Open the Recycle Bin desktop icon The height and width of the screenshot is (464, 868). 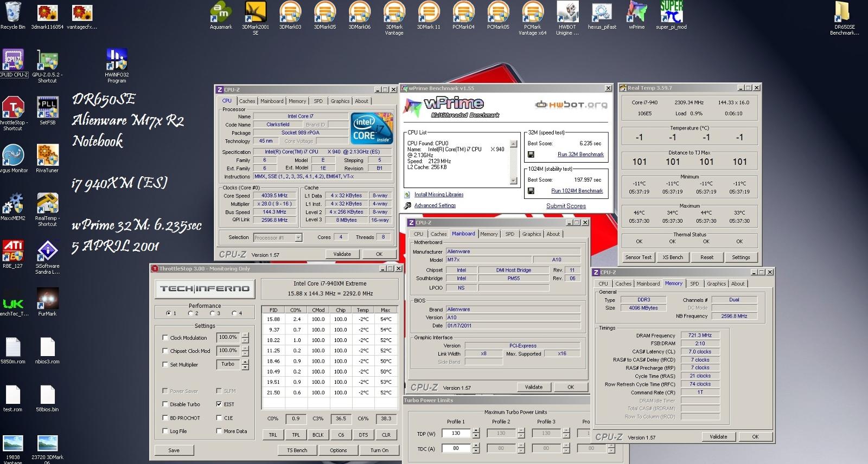12,15
